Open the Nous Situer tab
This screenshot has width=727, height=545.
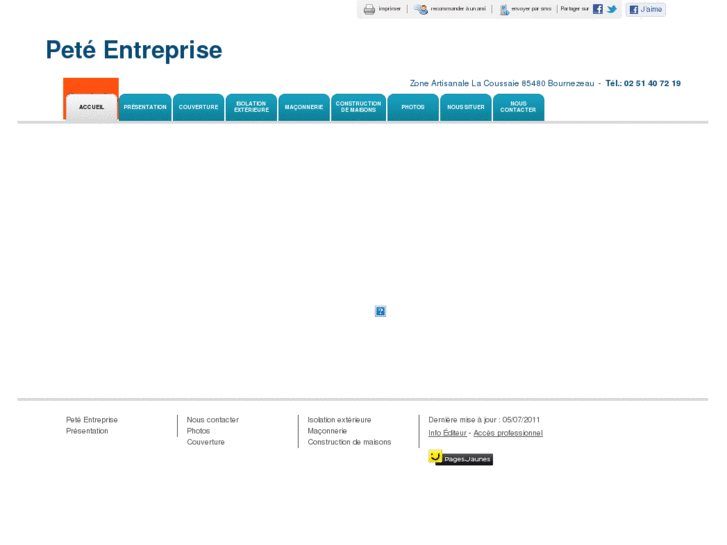[x=466, y=107]
